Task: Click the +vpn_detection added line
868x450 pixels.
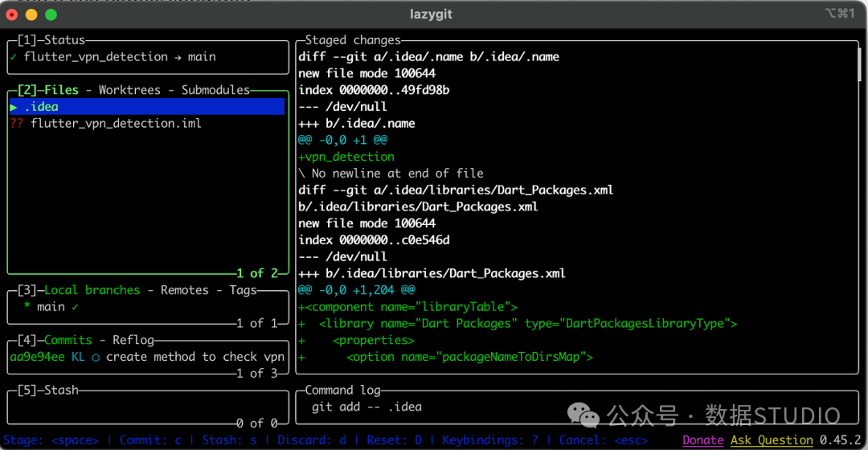Action: (x=346, y=157)
